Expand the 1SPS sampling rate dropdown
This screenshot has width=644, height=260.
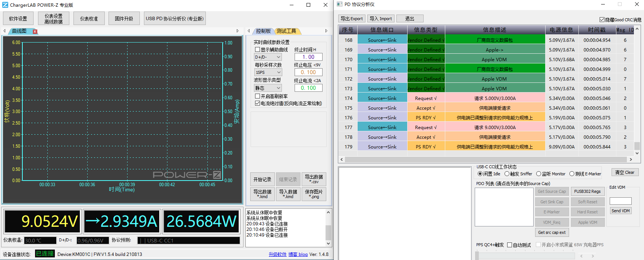point(268,72)
